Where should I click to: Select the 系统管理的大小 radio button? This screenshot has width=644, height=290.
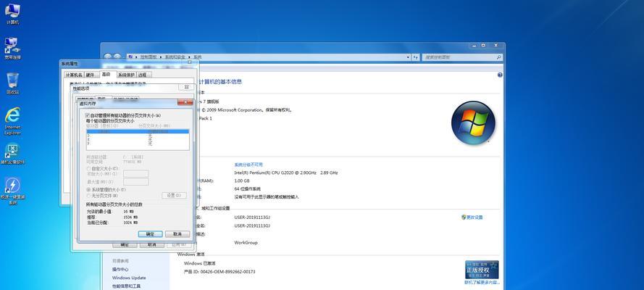pos(88,190)
